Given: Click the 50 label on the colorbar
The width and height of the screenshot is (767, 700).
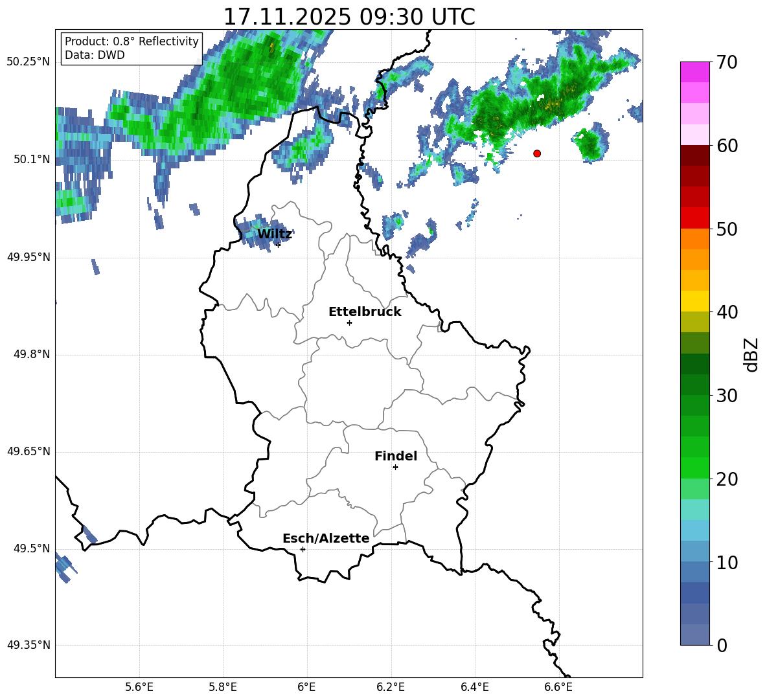Looking at the screenshot, I should pos(727,229).
